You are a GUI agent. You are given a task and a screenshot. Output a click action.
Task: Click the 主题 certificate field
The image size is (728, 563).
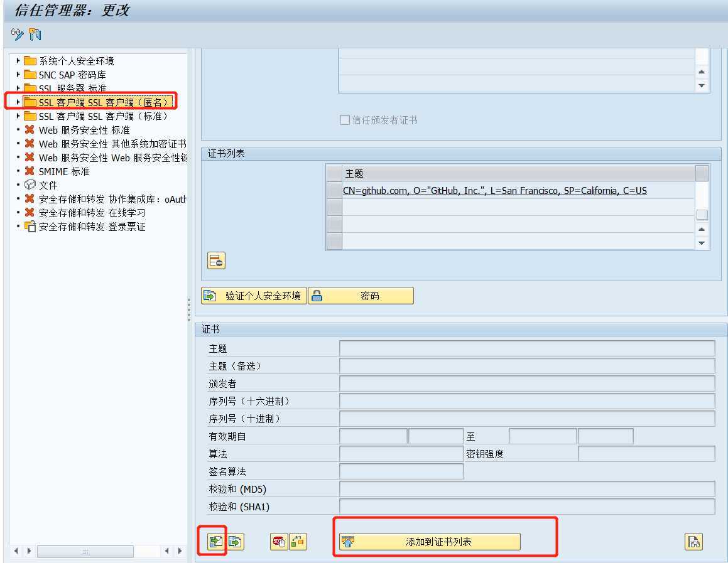527,348
